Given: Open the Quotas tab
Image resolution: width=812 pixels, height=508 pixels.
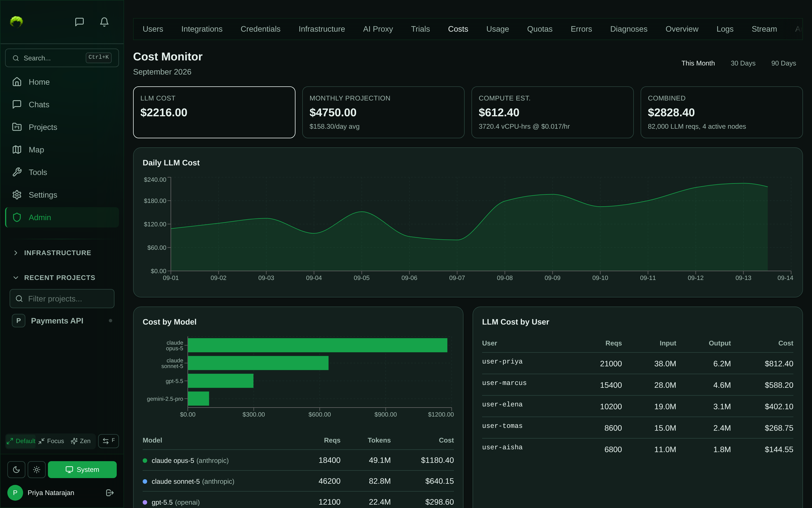Looking at the screenshot, I should click(x=540, y=29).
